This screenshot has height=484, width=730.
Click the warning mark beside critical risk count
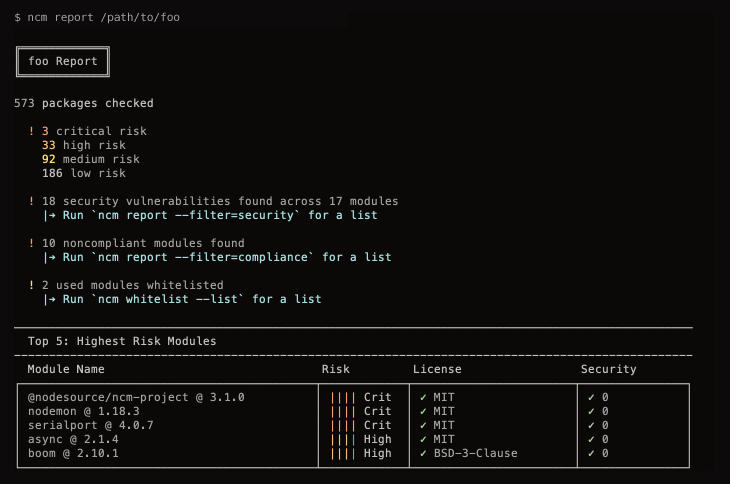click(x=32, y=131)
